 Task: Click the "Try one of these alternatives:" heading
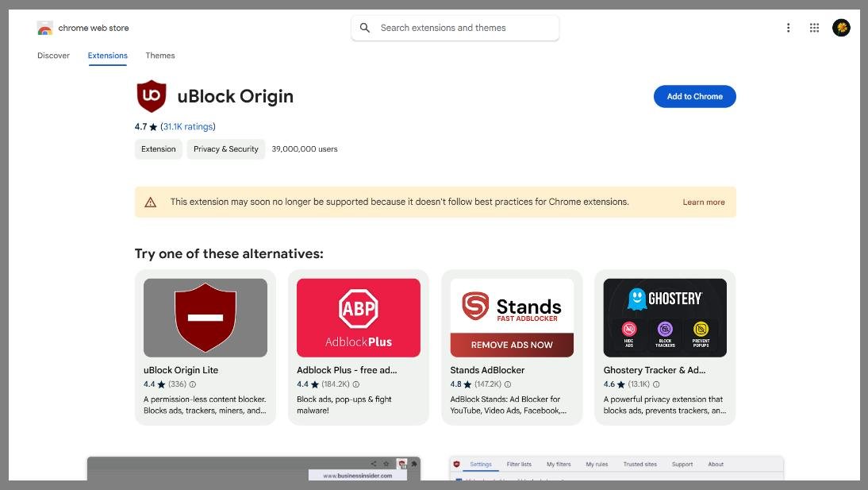[229, 254]
